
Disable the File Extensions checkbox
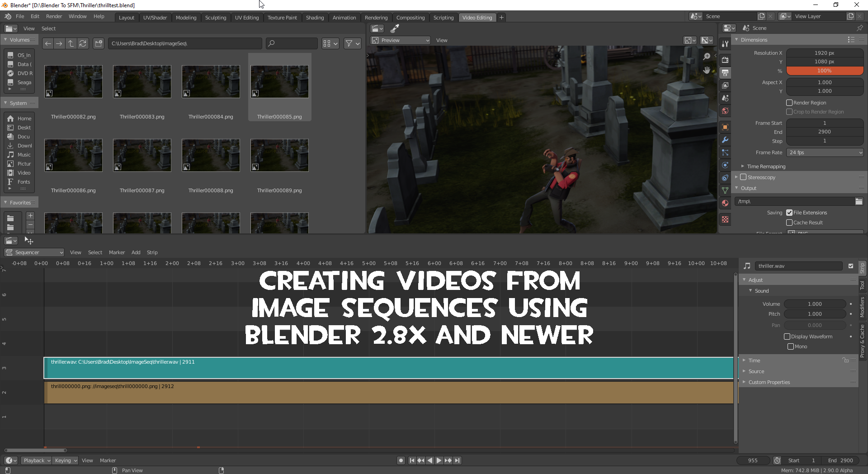click(789, 213)
